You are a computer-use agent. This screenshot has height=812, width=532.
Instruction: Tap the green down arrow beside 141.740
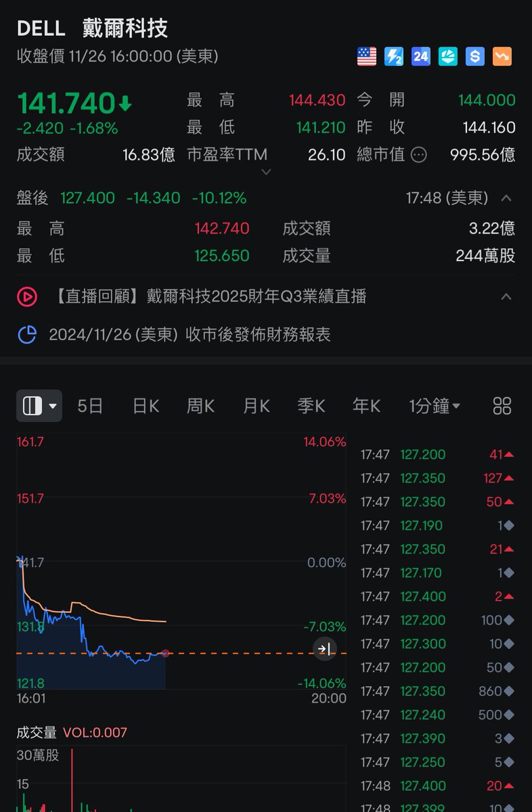125,104
